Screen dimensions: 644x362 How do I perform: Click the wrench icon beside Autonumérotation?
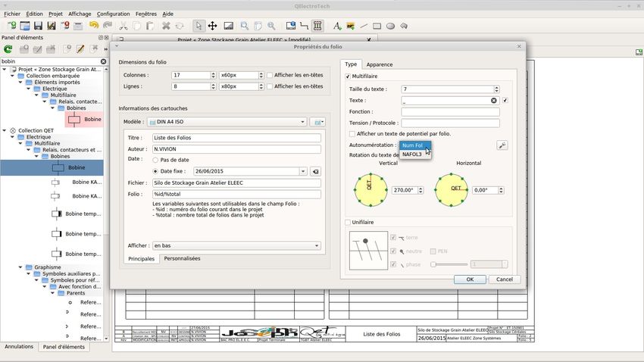point(502,145)
